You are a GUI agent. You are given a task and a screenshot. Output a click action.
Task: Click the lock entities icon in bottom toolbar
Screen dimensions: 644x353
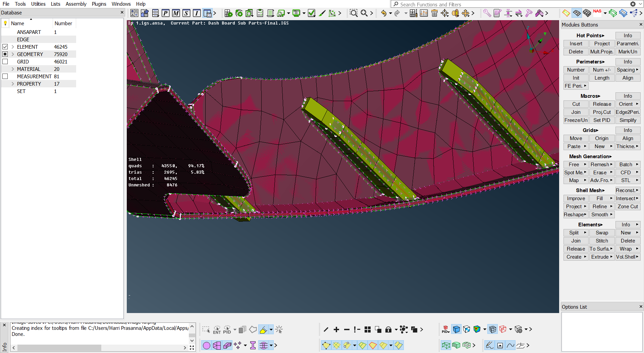pyautogui.click(x=388, y=329)
